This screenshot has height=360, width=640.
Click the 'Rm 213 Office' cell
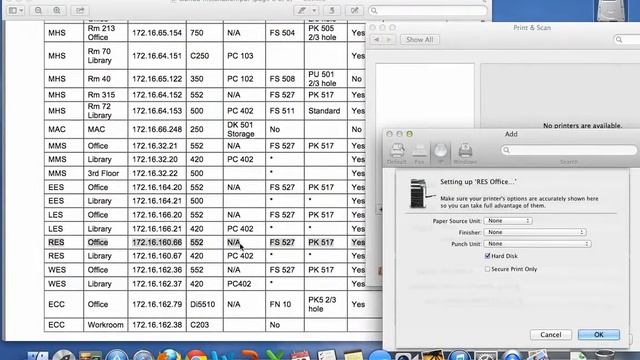(105, 33)
